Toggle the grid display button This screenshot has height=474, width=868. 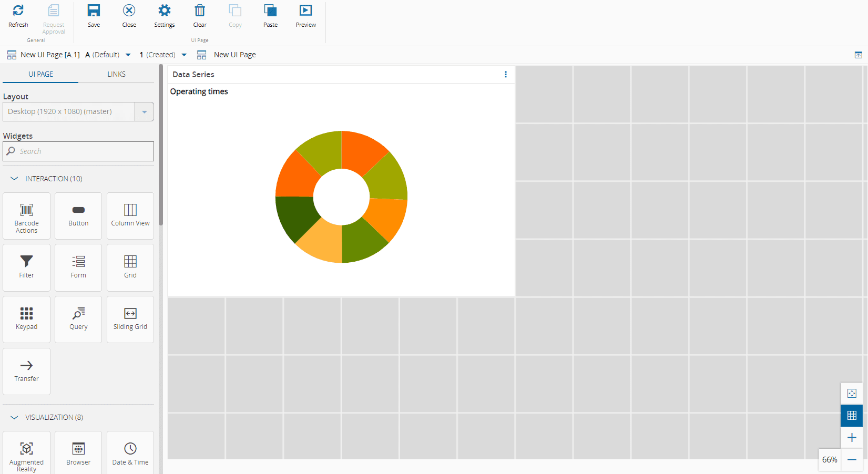(x=852, y=416)
